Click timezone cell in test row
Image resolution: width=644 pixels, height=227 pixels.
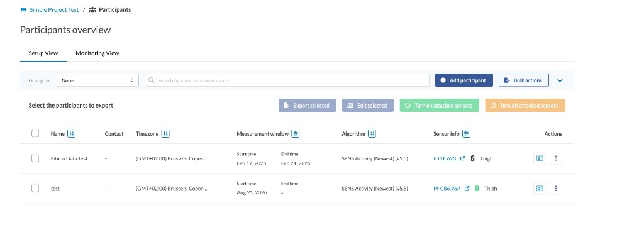(x=172, y=189)
